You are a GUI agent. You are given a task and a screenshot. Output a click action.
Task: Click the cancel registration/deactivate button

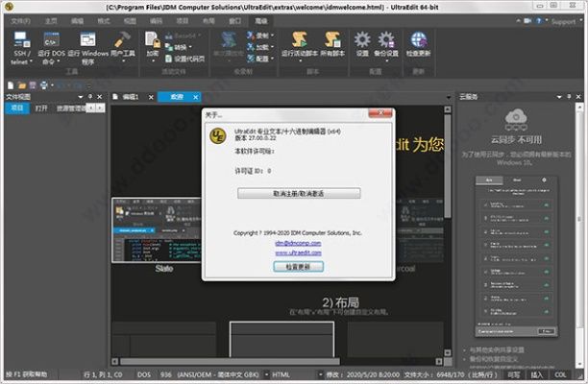point(299,193)
